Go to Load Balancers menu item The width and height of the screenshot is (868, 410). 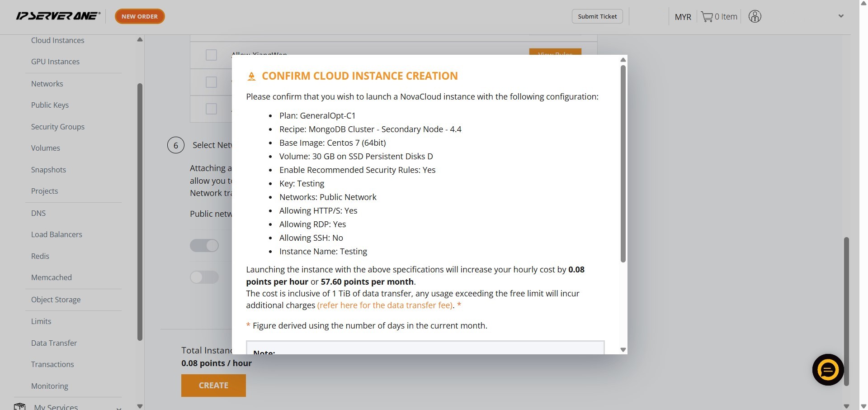tap(57, 234)
